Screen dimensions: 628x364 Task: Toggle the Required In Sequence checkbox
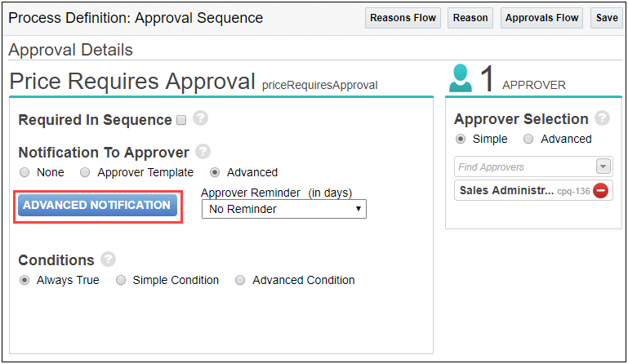point(181,120)
